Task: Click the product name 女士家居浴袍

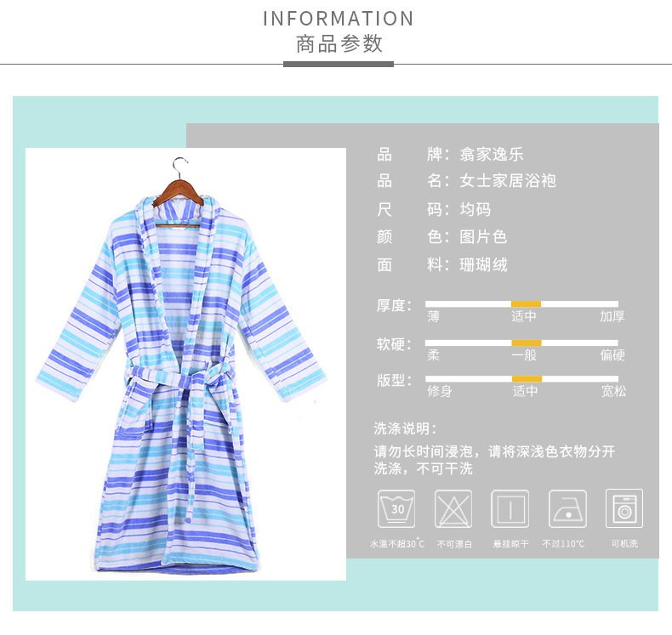Action: (x=508, y=181)
